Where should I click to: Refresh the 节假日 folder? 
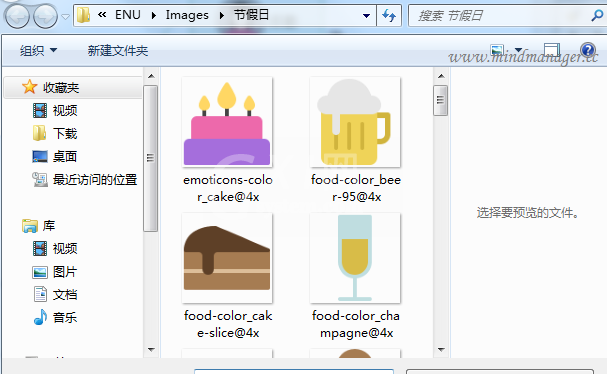389,16
